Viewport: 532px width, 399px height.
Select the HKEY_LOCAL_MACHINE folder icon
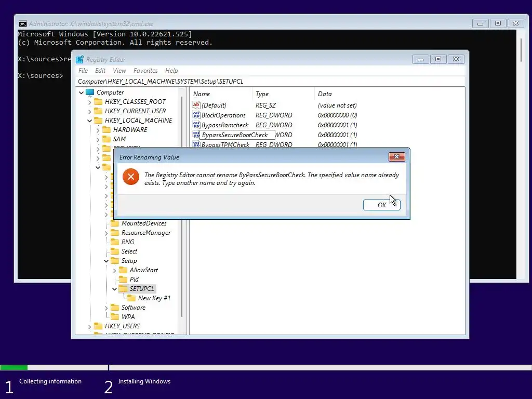pos(98,120)
